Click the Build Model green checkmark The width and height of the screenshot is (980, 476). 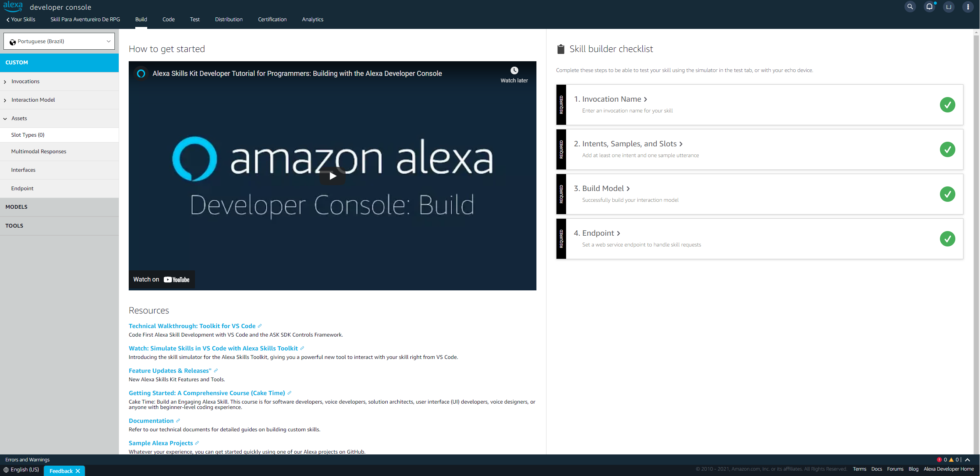[947, 194]
